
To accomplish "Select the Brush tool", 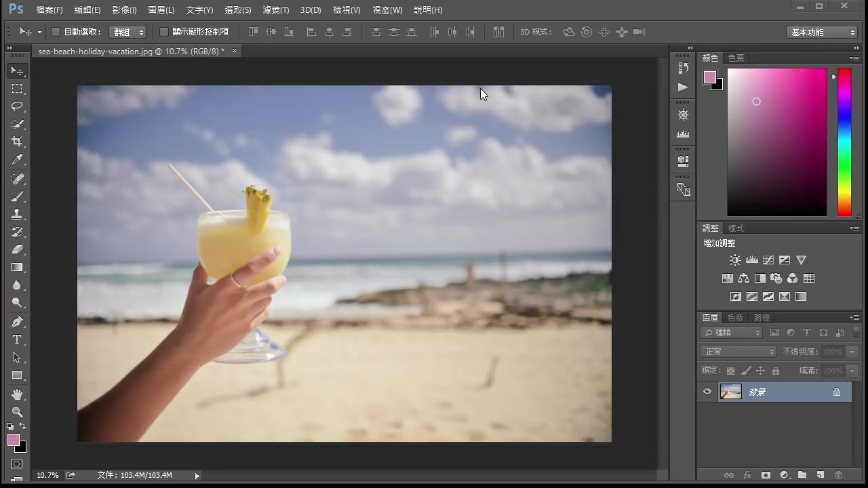I will point(18,197).
